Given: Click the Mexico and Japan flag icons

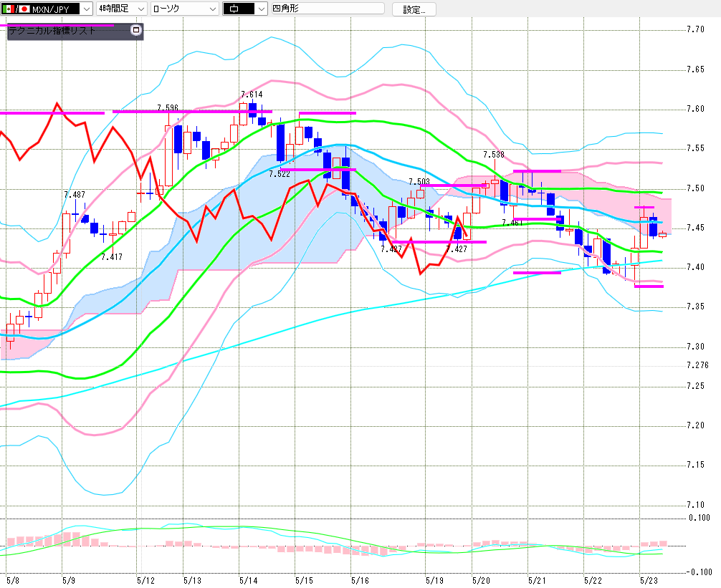Looking at the screenshot, I should coord(16,9).
